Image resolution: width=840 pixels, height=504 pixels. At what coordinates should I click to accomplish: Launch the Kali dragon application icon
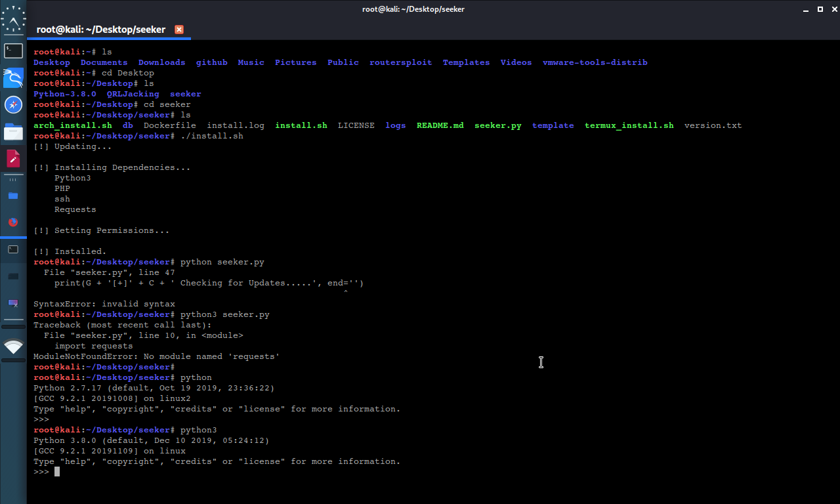(13, 77)
